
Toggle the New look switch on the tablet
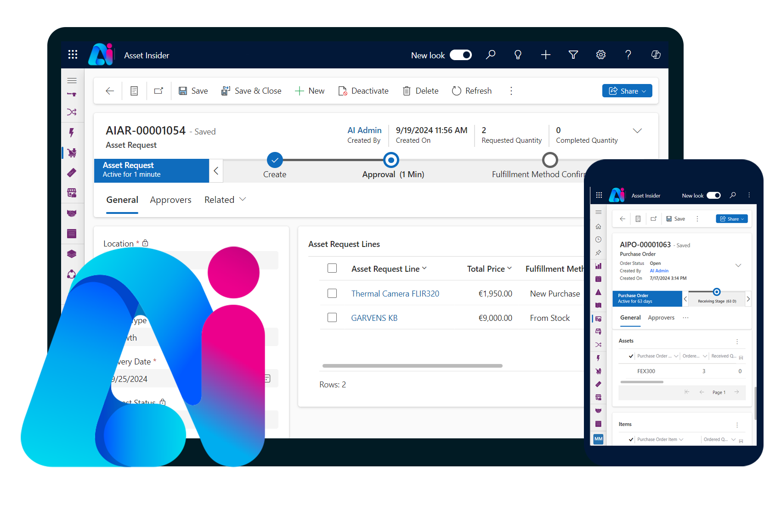[x=461, y=55]
